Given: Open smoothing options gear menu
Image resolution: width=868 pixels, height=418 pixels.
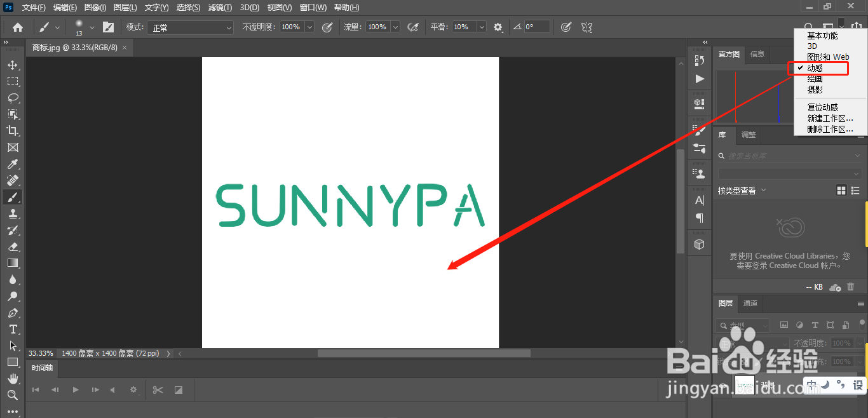Looking at the screenshot, I should 498,27.
